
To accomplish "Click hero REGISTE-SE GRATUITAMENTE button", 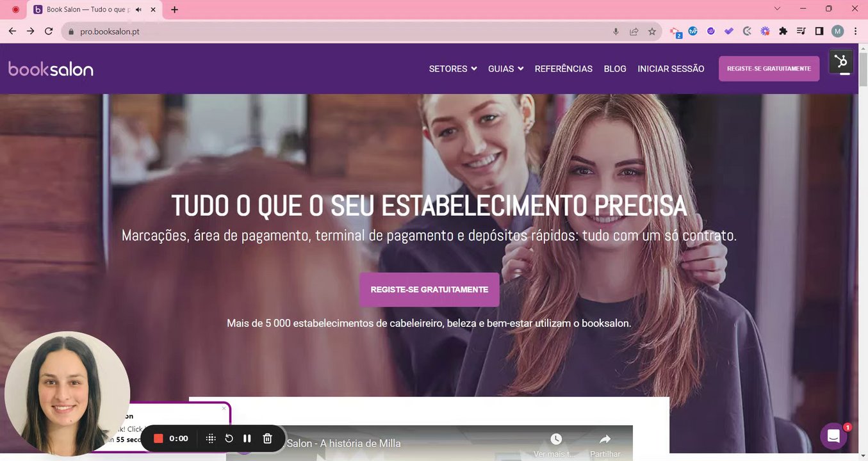I will [429, 289].
